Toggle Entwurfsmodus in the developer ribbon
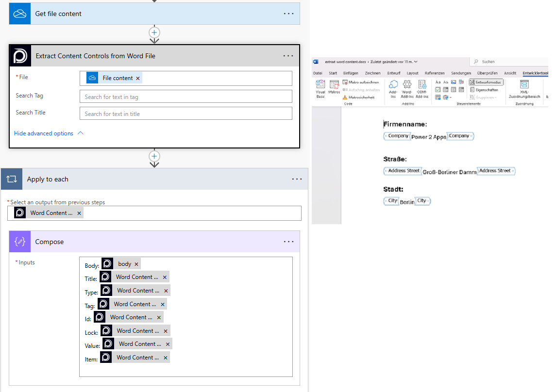Image resolution: width=557 pixels, height=392 pixels. tap(486, 82)
